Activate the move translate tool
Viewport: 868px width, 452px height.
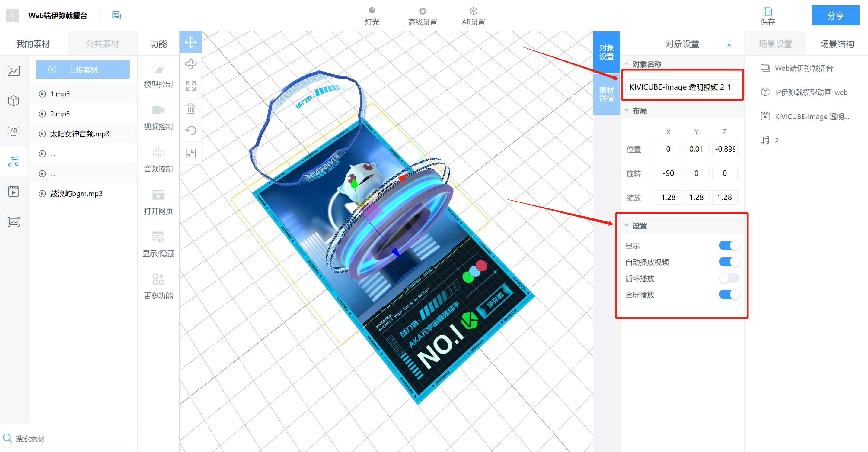[190, 42]
